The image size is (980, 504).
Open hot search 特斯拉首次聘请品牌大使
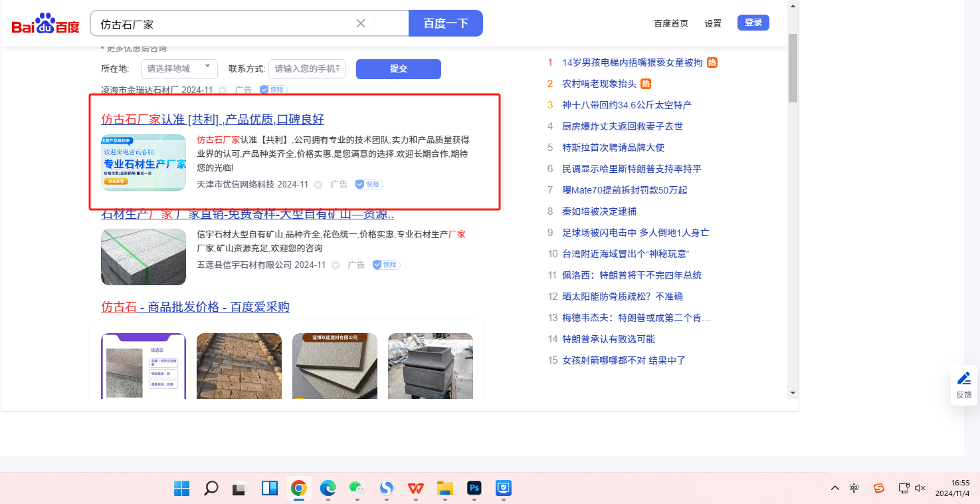(x=613, y=148)
